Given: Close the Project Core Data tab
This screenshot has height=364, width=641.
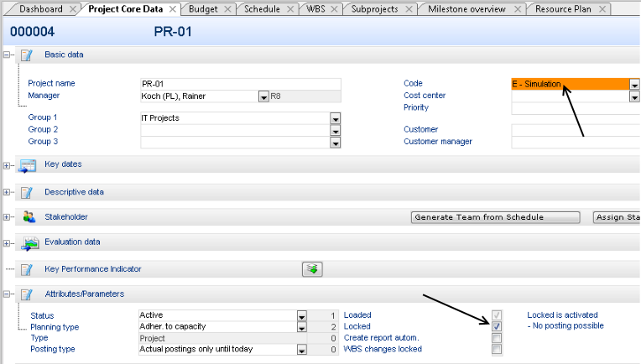Looking at the screenshot, I should [173, 9].
